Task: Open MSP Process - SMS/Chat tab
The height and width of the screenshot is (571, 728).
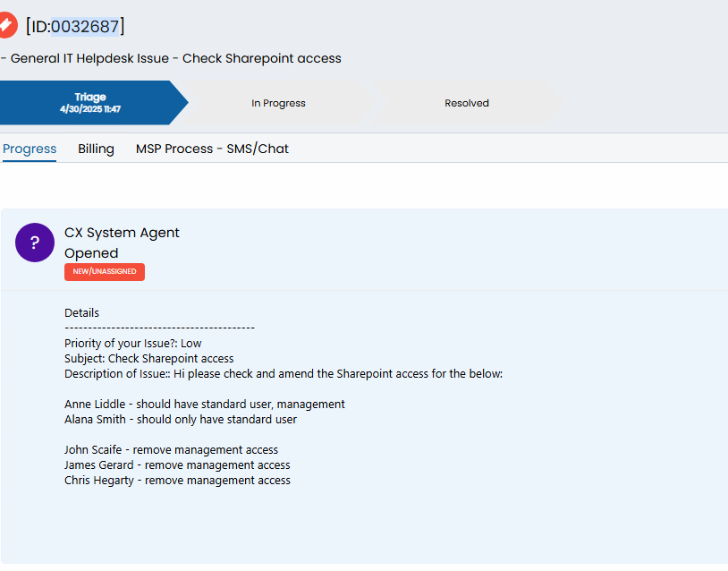Action: pyautogui.click(x=212, y=149)
